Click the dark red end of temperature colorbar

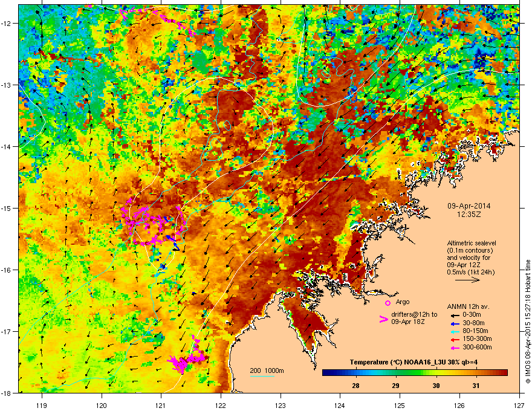click(x=505, y=373)
